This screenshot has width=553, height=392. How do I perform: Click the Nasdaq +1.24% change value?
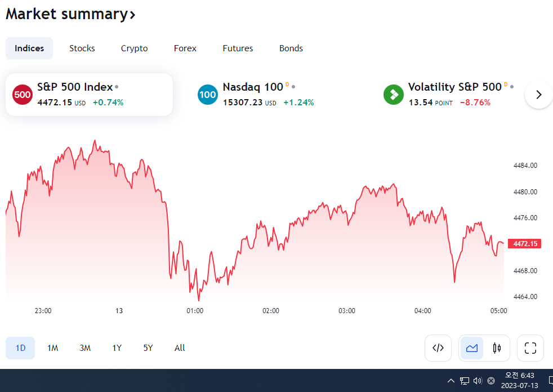pos(298,103)
